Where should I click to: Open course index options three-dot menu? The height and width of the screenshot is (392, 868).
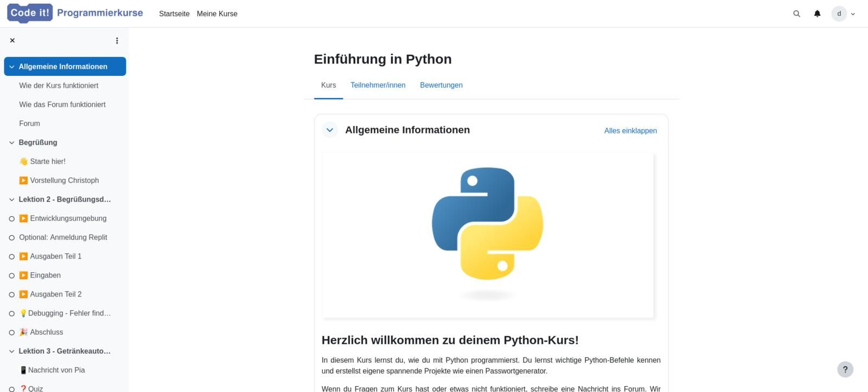tap(117, 41)
